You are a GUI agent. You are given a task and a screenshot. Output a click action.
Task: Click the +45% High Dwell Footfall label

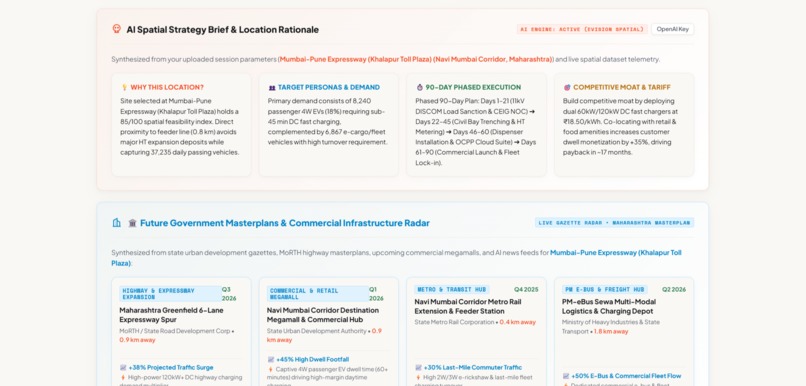313,359
